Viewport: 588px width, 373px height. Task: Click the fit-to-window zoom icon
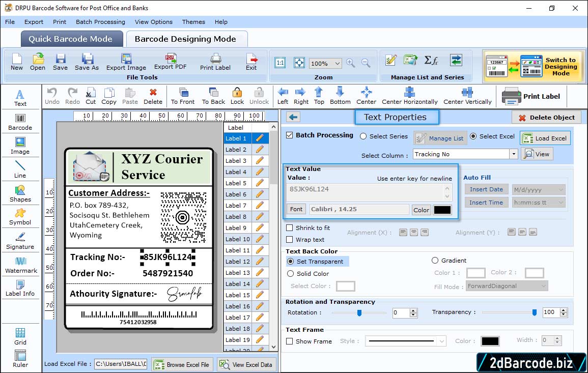(299, 63)
